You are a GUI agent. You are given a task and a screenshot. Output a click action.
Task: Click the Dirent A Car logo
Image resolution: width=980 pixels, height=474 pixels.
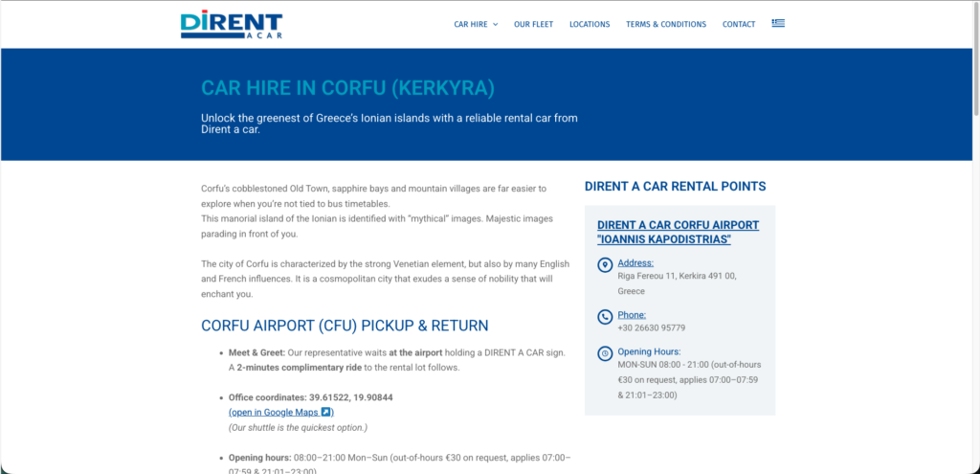(232, 24)
